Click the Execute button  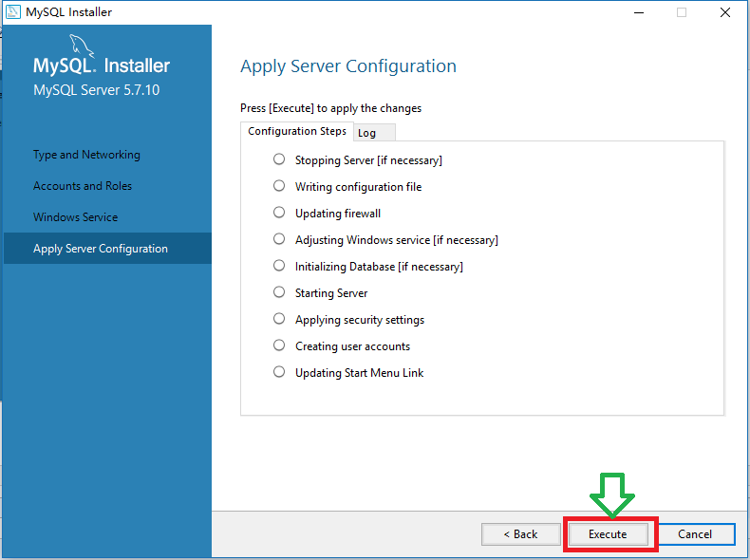pos(608,533)
